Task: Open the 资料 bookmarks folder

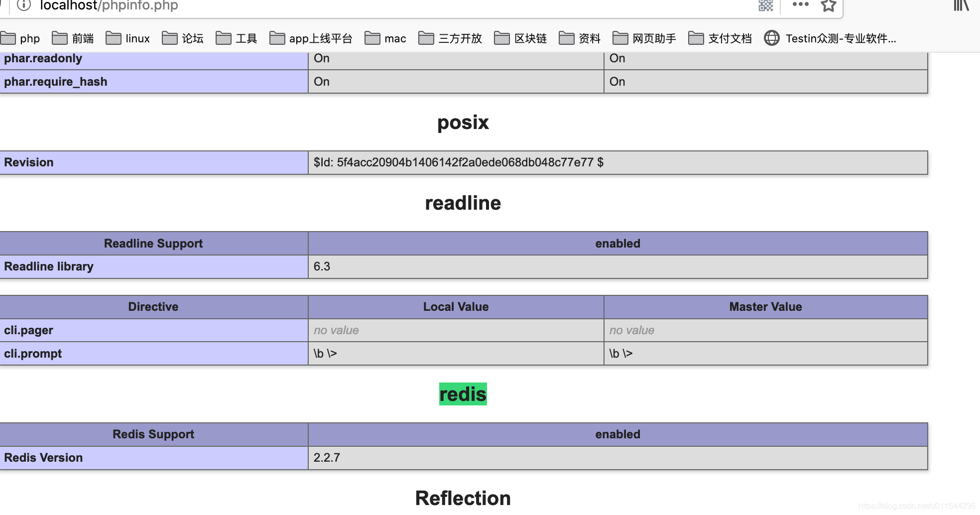Action: coord(580,38)
